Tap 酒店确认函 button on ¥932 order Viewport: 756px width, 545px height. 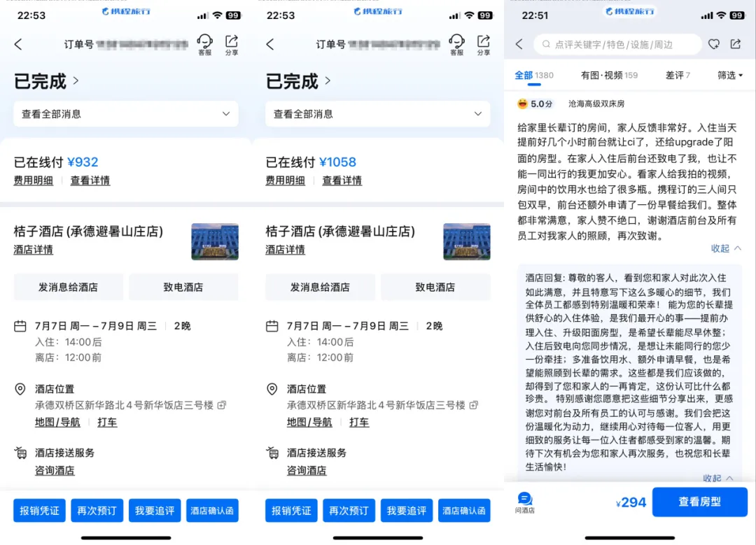point(212,510)
